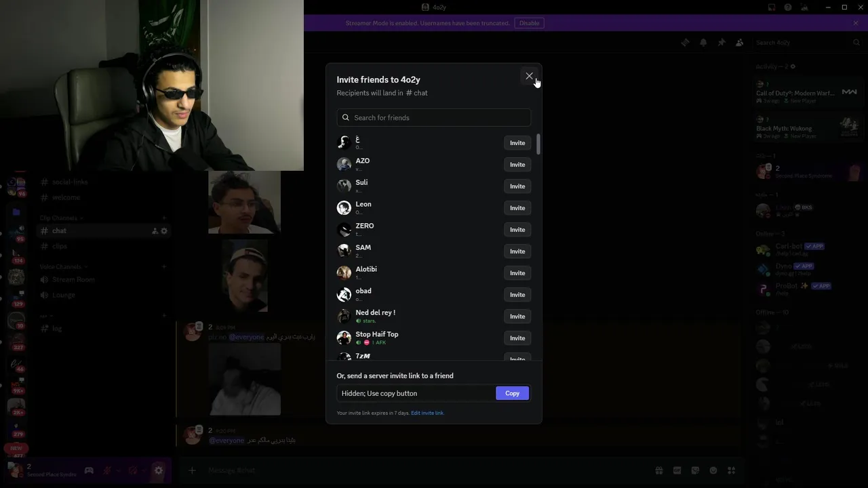
Task: Open the edit channel gear on chat
Action: [164, 231]
